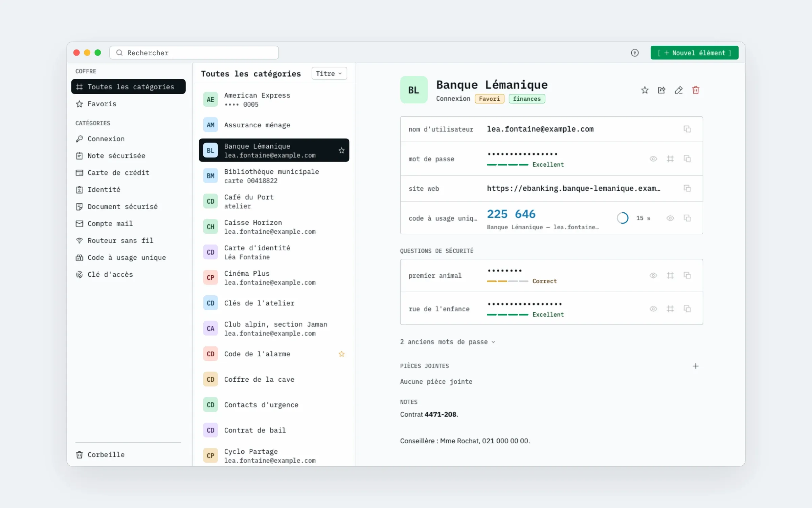Open Favoris in the sidebar
This screenshot has width=812, height=508.
tap(128, 104)
